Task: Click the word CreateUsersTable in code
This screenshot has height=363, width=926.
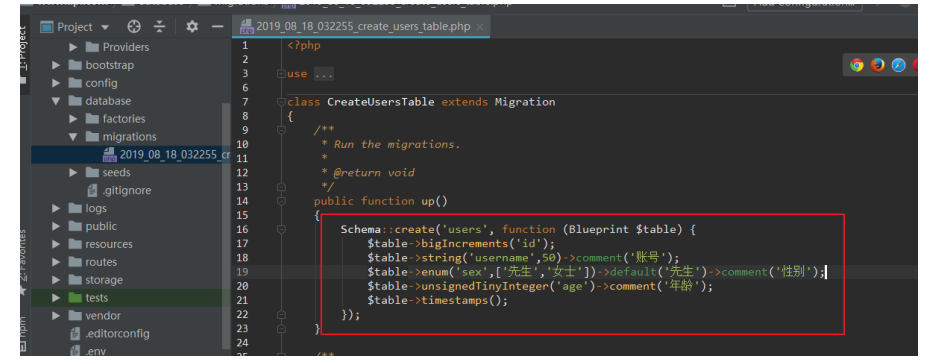Action: [381, 102]
